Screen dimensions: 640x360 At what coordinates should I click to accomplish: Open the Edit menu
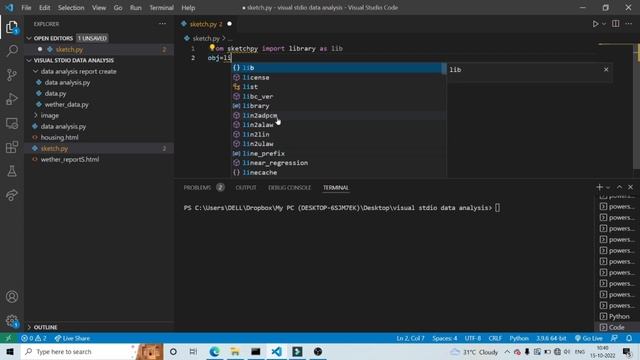click(44, 8)
